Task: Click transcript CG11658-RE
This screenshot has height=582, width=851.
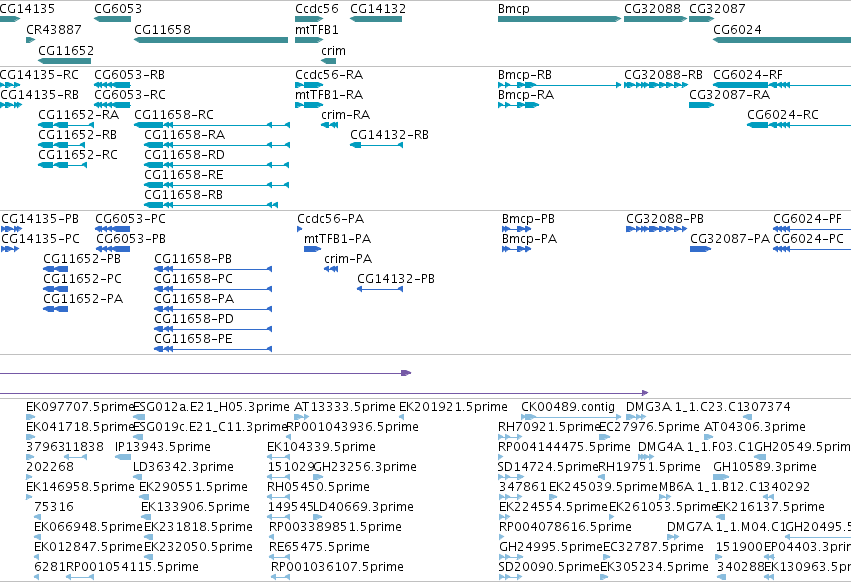Action: (217, 185)
